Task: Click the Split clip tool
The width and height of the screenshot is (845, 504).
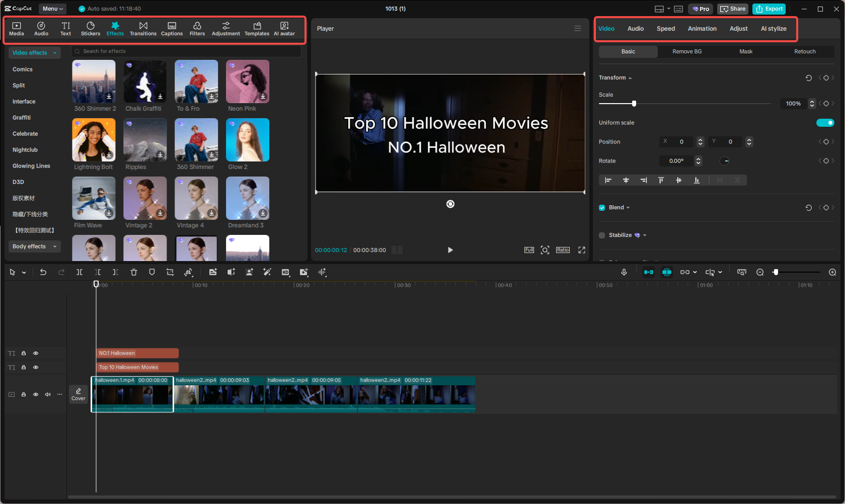Action: 80,272
